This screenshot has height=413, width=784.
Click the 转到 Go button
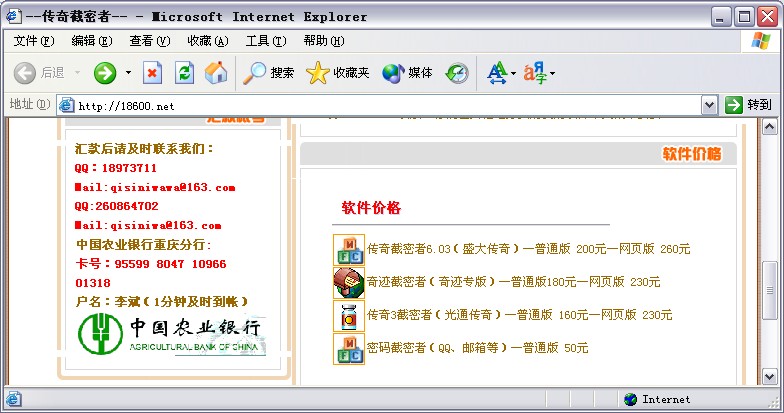[748, 105]
